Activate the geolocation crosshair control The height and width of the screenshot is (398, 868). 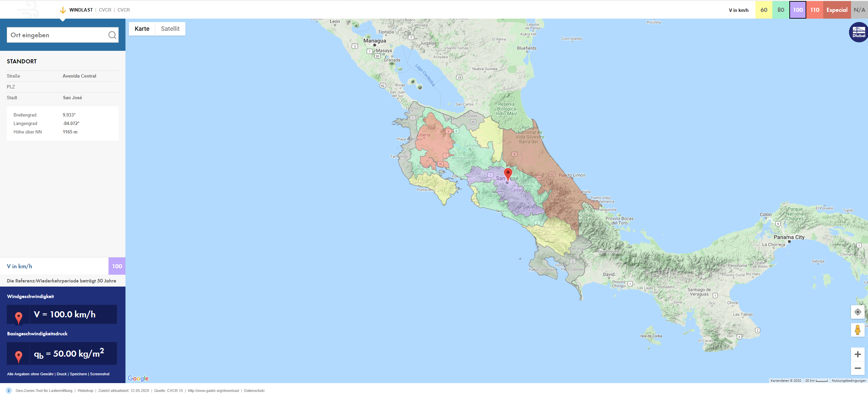click(858, 312)
